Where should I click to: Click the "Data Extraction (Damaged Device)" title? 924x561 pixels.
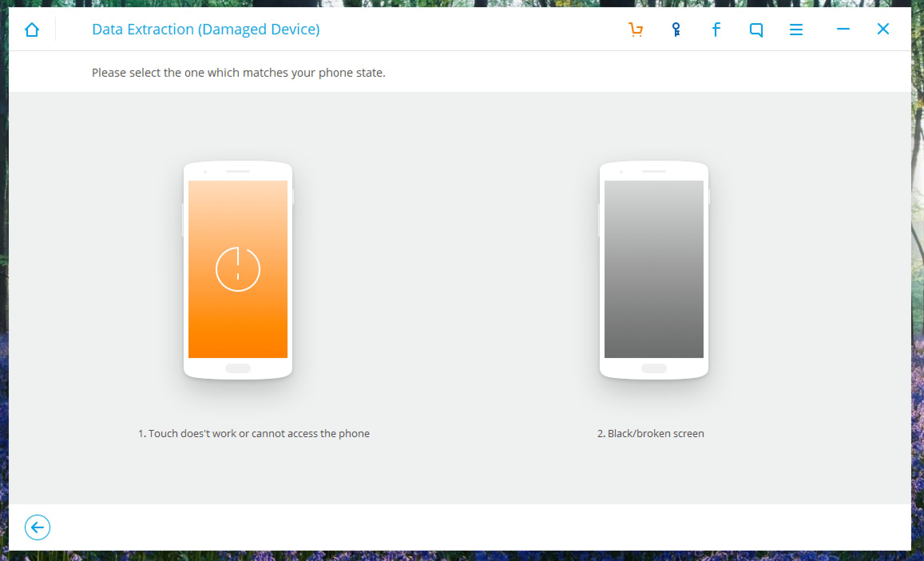click(x=206, y=30)
